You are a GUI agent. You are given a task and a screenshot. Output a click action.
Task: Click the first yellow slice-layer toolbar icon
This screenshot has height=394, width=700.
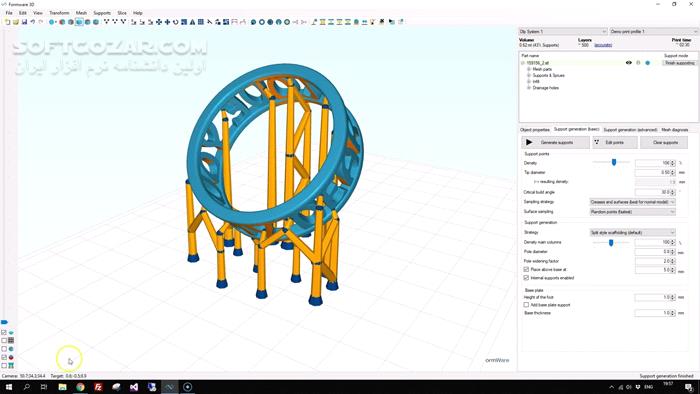323,21
